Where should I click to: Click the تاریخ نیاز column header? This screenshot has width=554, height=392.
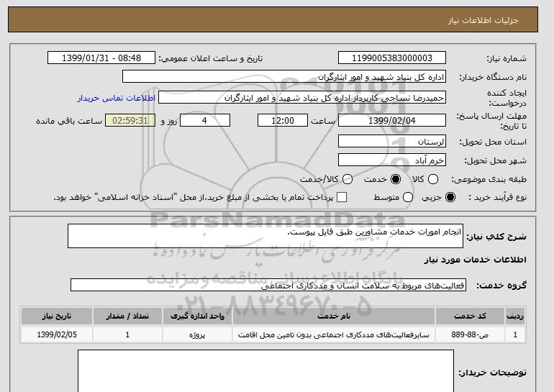tap(57, 316)
